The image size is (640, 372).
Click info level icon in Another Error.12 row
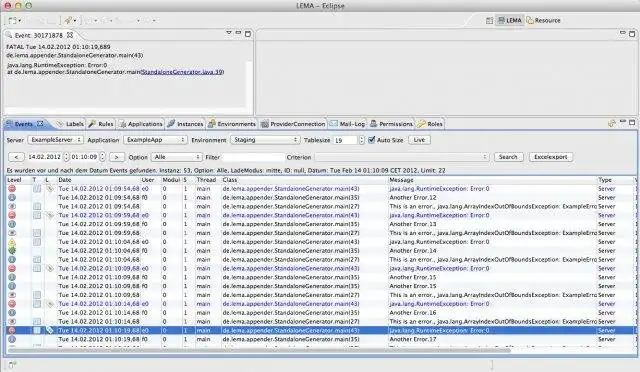coord(12,198)
